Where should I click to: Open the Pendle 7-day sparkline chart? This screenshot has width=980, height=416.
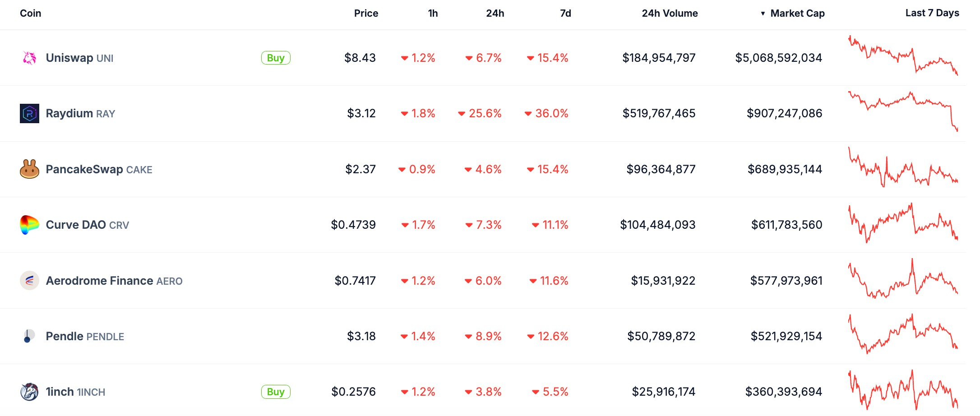tap(903, 334)
